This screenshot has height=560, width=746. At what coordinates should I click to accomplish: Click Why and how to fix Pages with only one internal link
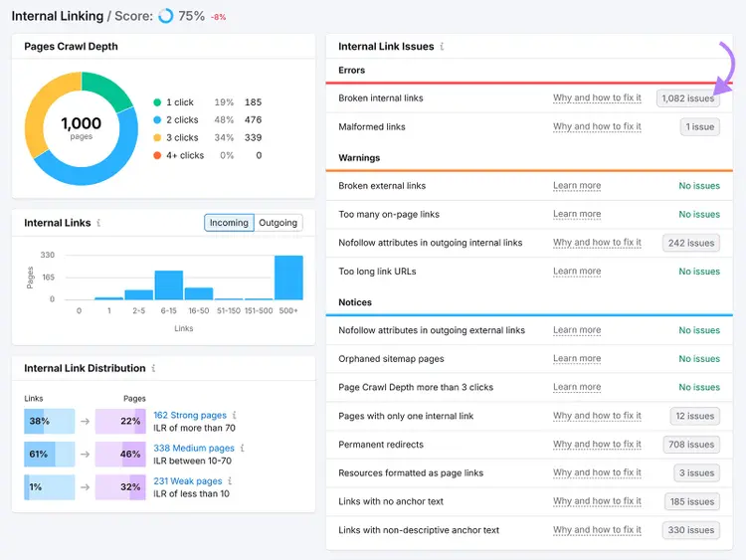point(597,416)
